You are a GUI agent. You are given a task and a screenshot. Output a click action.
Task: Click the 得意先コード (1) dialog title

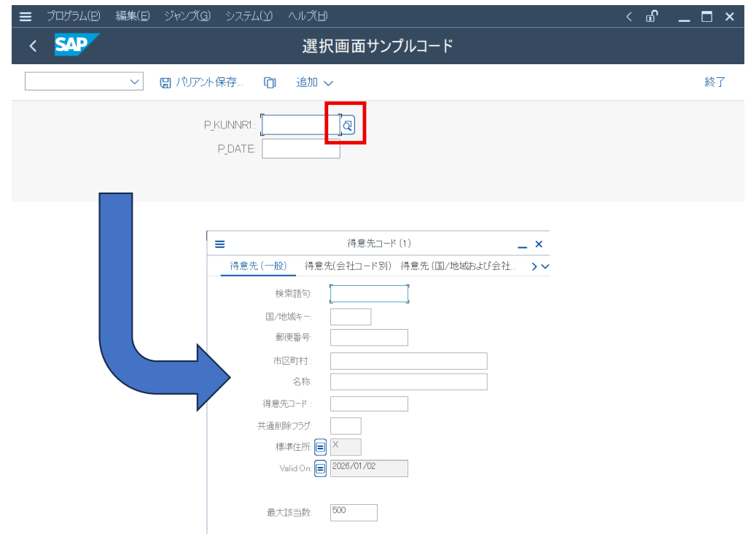[379, 243]
